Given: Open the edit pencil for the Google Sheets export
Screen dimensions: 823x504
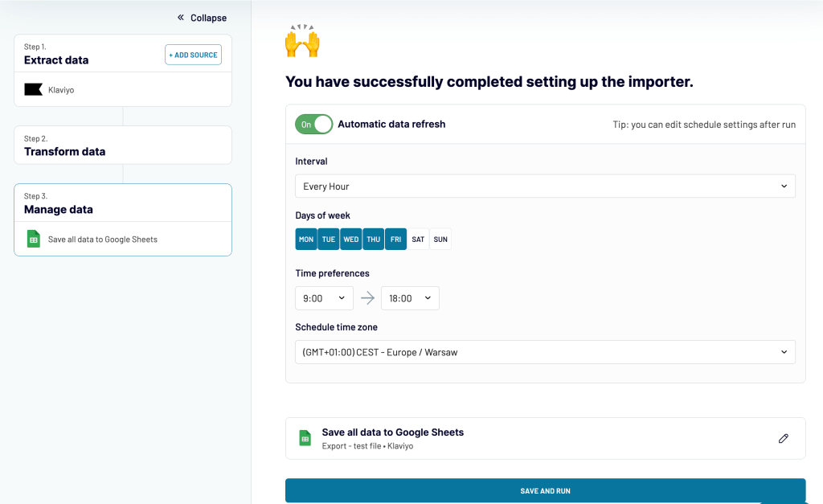Looking at the screenshot, I should [x=784, y=438].
